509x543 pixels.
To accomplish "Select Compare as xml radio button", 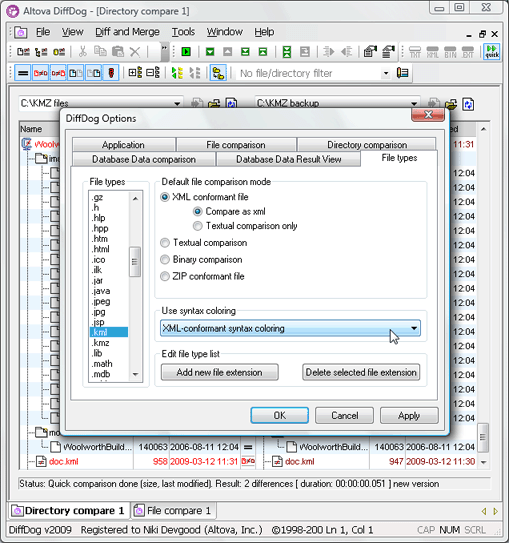I will point(198,212).
